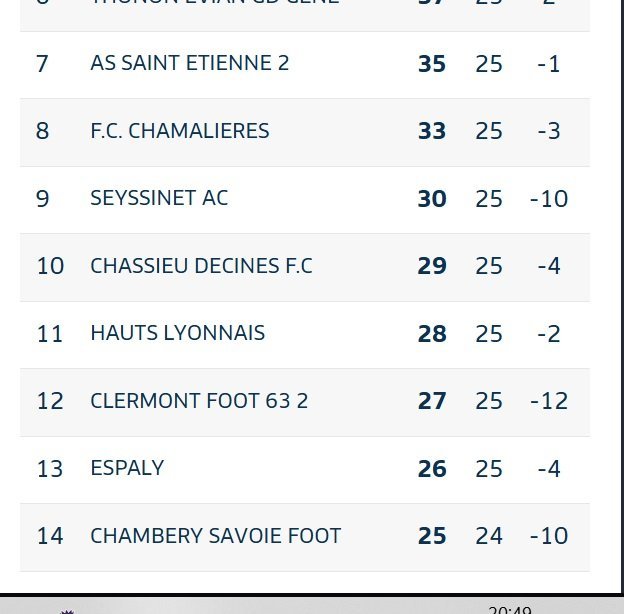Click the -2 goal difference for Hauts Lyonnais

(549, 333)
